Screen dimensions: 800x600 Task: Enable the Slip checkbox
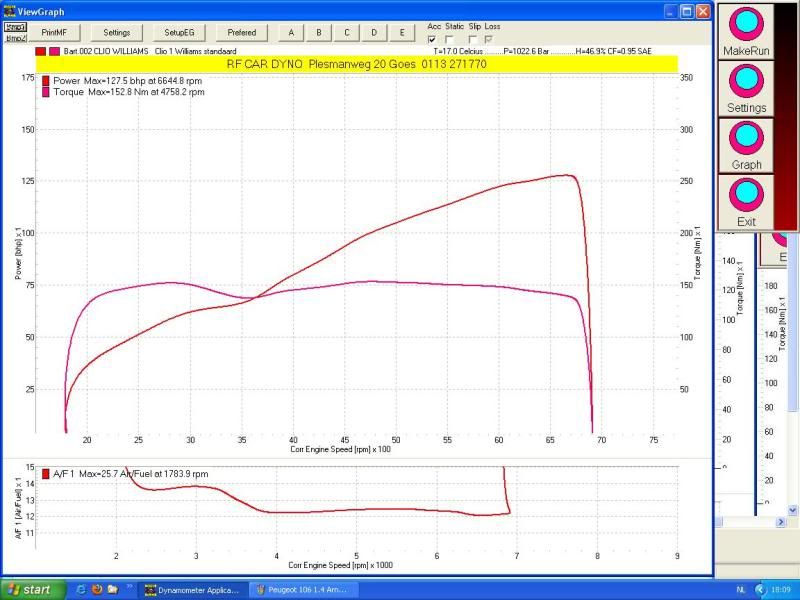pos(472,39)
